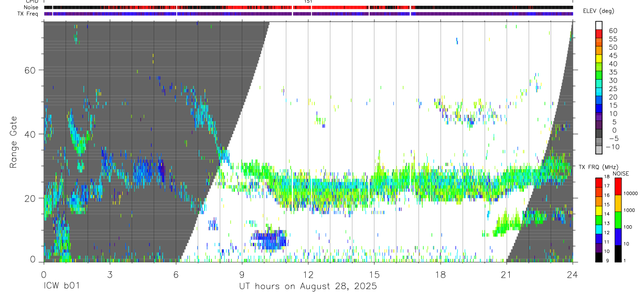Click the ELEV bar segment between 15 and 20
Screen dimensions: 644x297
(599, 101)
